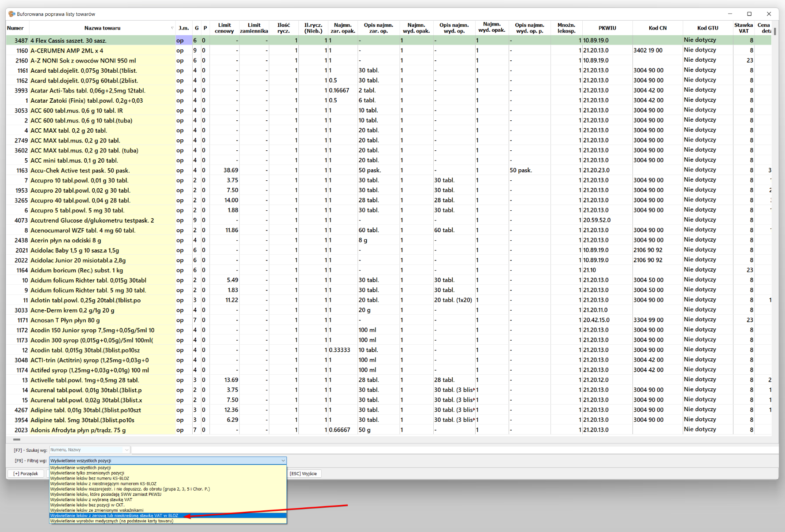Click the Kod GTU column header
Image resolution: width=785 pixels, height=532 pixels.
pos(708,28)
